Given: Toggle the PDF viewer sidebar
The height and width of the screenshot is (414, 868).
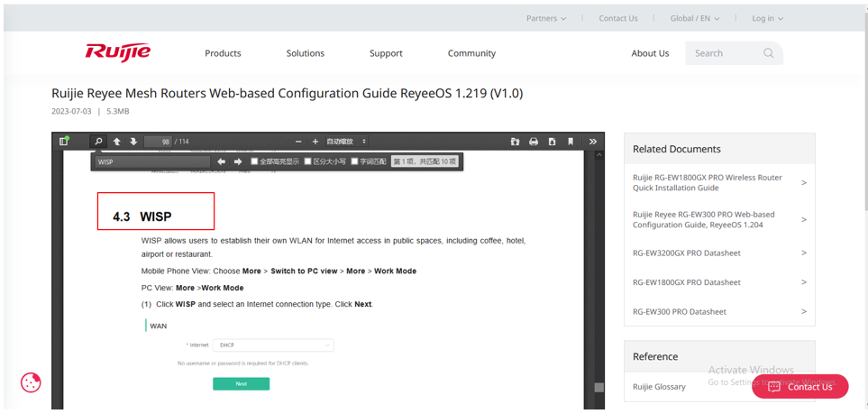Looking at the screenshot, I should (x=64, y=142).
